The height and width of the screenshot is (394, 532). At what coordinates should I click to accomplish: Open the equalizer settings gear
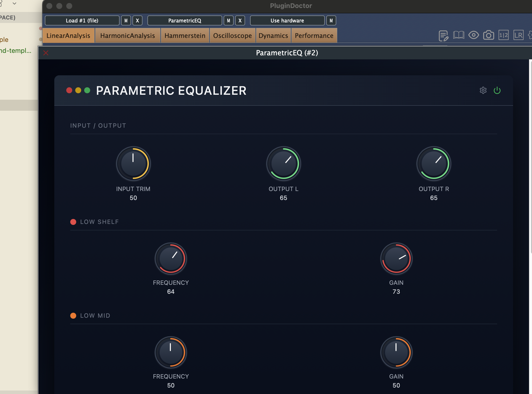[483, 90]
